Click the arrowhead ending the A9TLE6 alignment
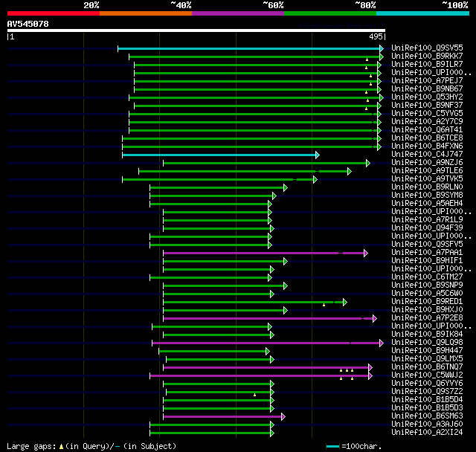Viewport: 476px width, 452px height. click(350, 172)
